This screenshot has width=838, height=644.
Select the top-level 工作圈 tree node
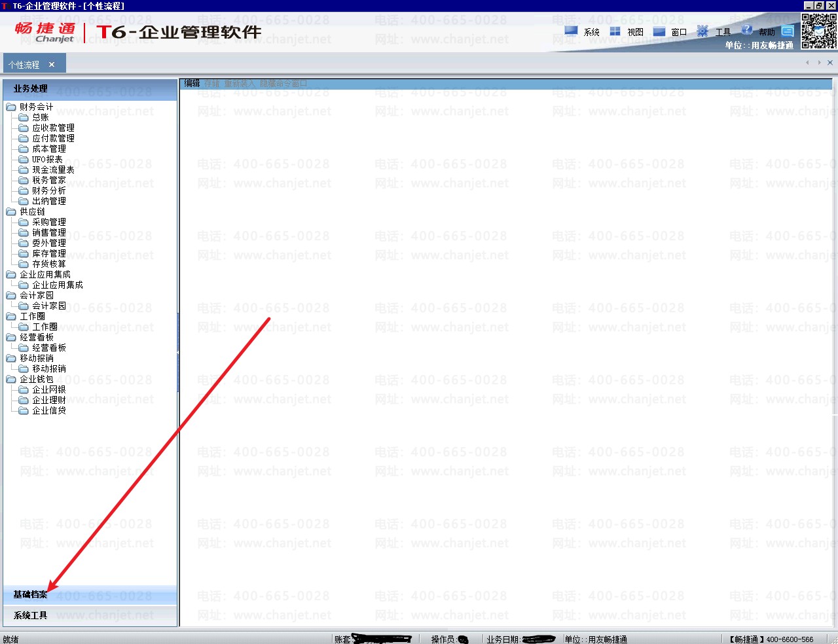[x=32, y=317]
